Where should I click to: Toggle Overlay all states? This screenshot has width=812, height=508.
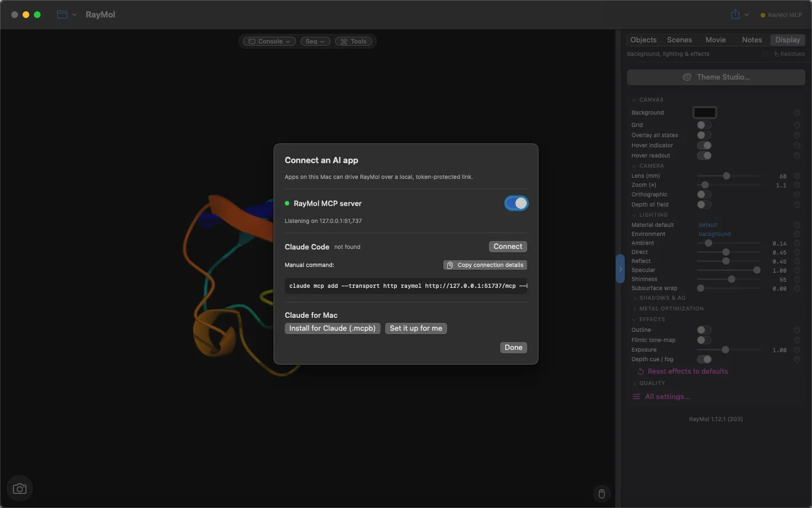[x=704, y=135]
